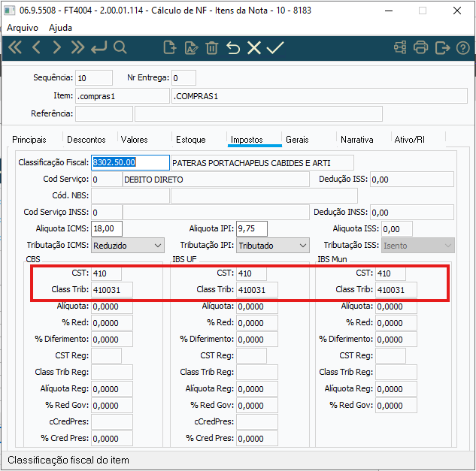This screenshot has width=476, height=471.
Task: Click the Item code field
Action: pyautogui.click(x=123, y=96)
